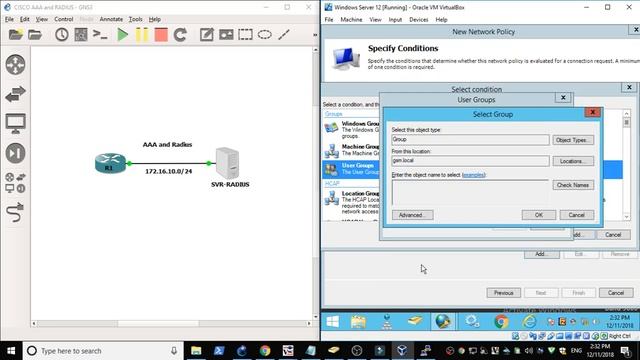
Task: Select the Add a note tool in GNS3
Action: 207,35
